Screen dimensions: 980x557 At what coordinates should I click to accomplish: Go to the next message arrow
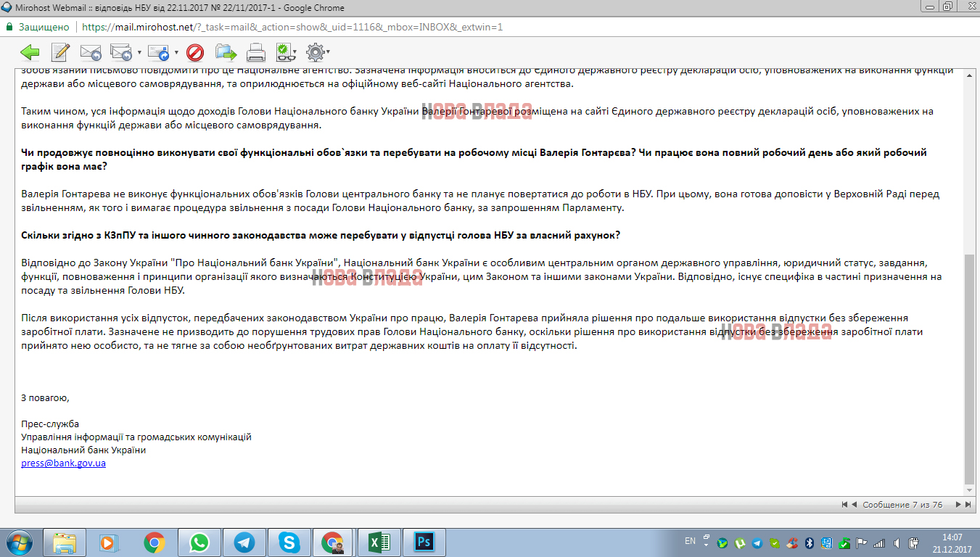point(958,504)
